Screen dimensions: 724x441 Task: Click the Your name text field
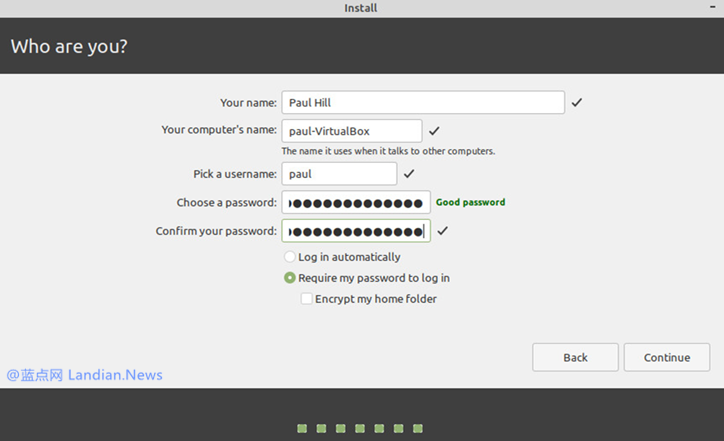[423, 102]
